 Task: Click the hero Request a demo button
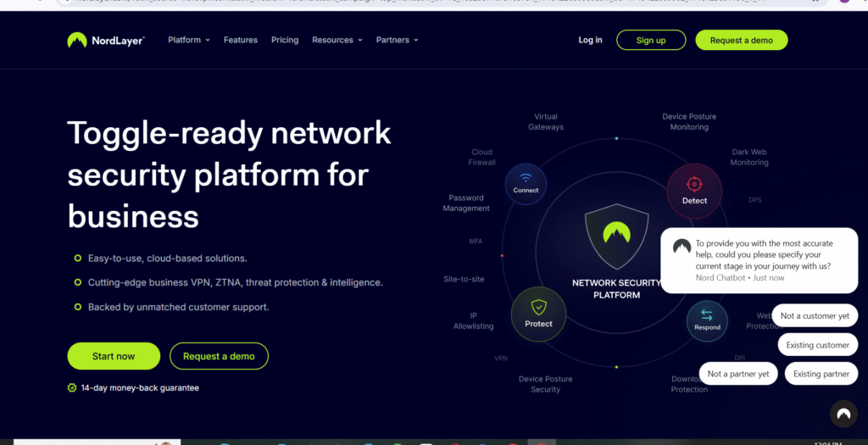point(219,356)
